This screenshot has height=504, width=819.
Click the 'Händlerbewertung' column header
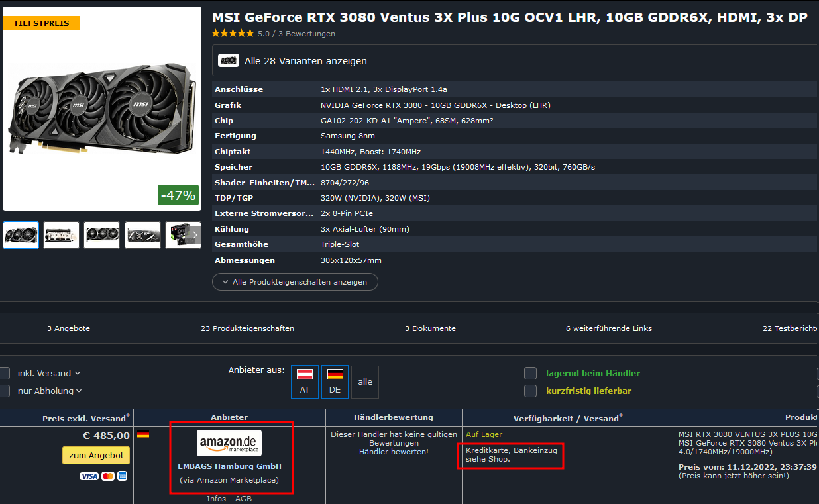click(x=394, y=417)
